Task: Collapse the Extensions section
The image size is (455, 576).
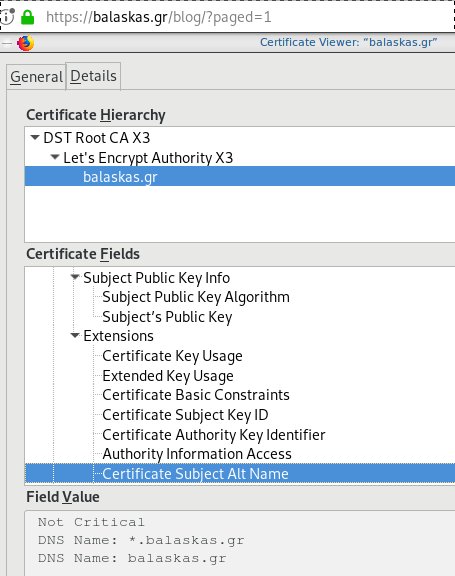Action: 75,335
